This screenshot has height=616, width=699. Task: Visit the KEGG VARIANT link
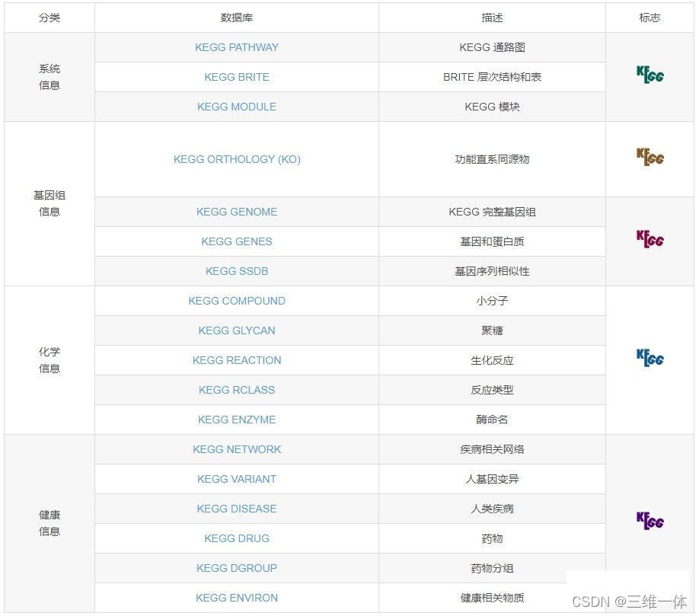tap(237, 479)
